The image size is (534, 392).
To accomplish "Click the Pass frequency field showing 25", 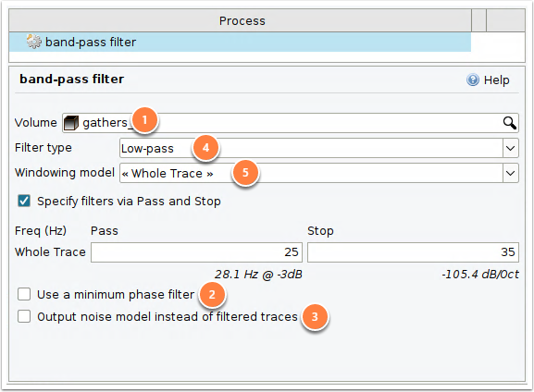I will pyautogui.click(x=196, y=252).
